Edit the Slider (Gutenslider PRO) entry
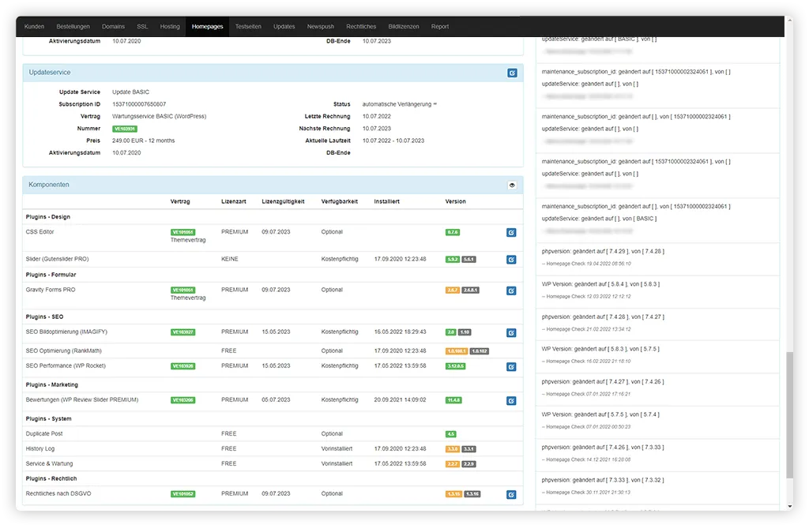The width and height of the screenshot is (809, 532). 511,259
